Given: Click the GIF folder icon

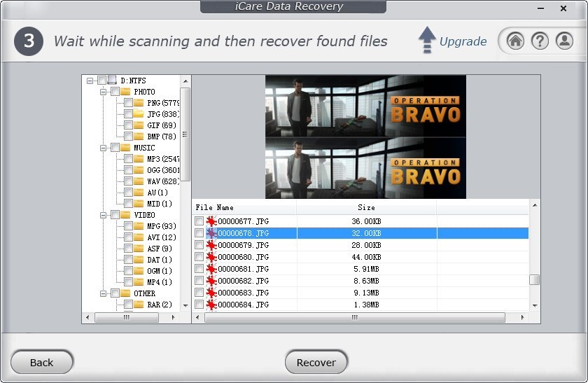Looking at the screenshot, I should 139,125.
